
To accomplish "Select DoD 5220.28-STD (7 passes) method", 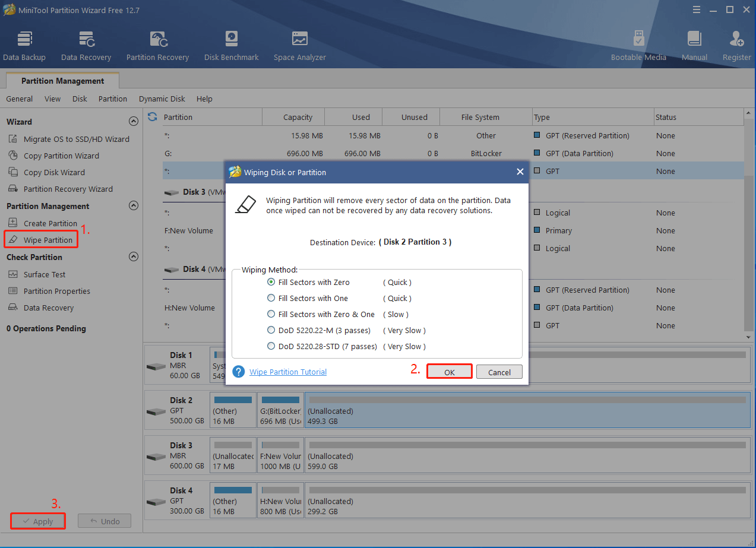I will (271, 346).
